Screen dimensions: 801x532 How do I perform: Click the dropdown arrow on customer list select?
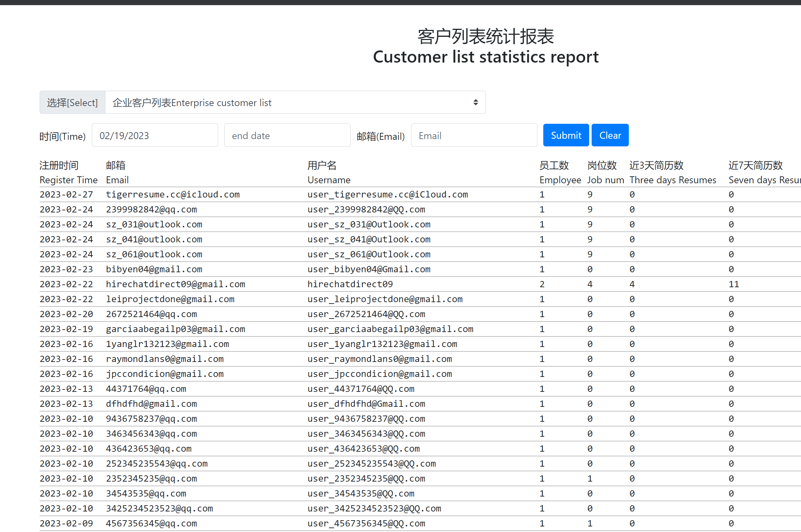475,103
